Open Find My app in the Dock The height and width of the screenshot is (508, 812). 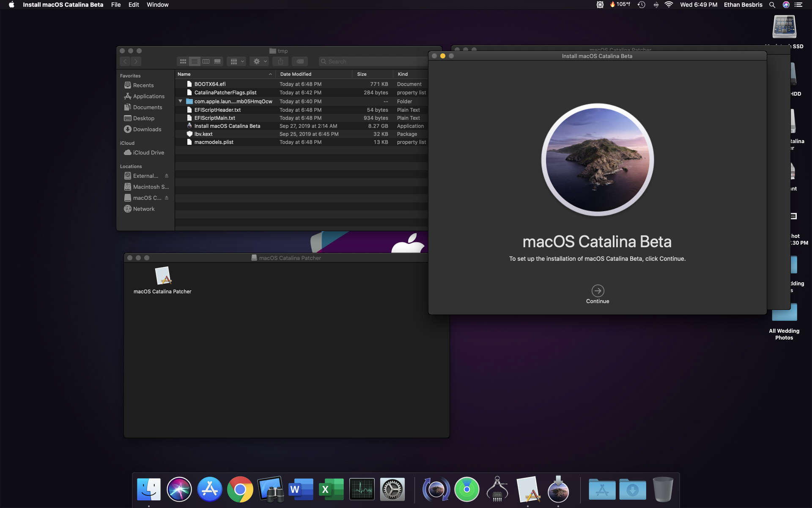tap(467, 489)
